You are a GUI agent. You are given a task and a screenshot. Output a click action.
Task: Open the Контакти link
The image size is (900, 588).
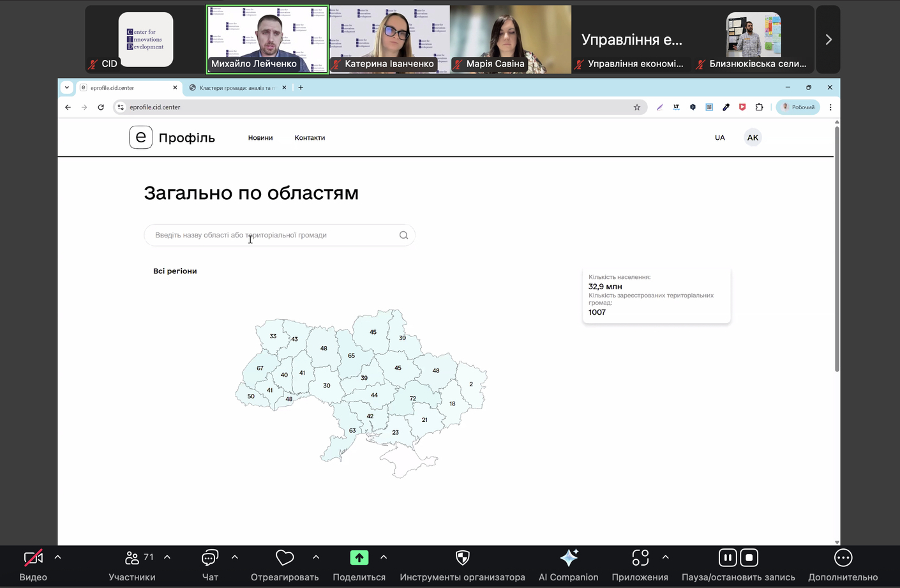pyautogui.click(x=310, y=138)
